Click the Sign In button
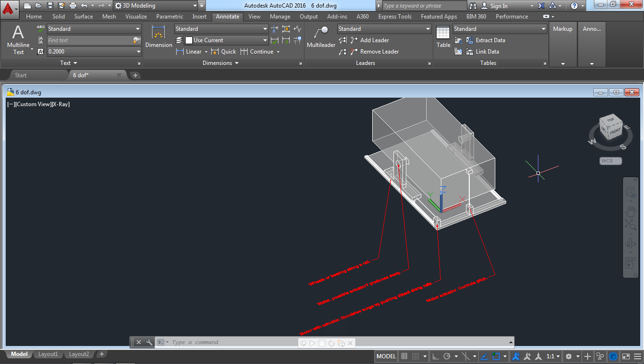Viewport: 644px width, 364px height. pyautogui.click(x=494, y=6)
